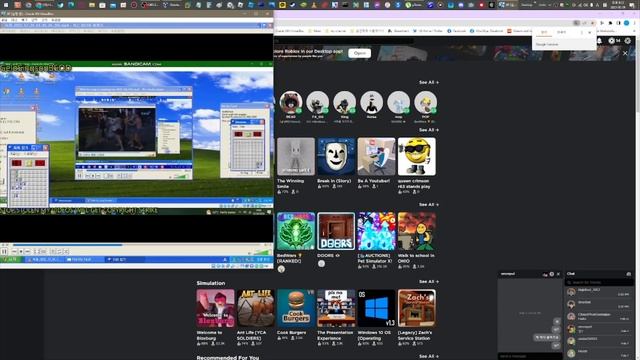Viewport: 640px width, 360px height.
Task: Open the fourth friend avatar with black figure
Action: 371,102
